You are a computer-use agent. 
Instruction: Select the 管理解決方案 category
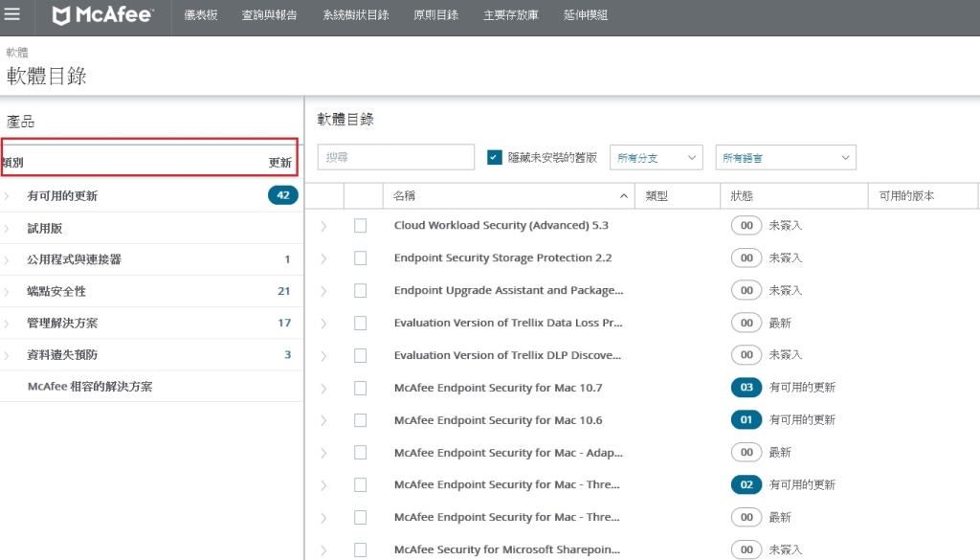62,324
